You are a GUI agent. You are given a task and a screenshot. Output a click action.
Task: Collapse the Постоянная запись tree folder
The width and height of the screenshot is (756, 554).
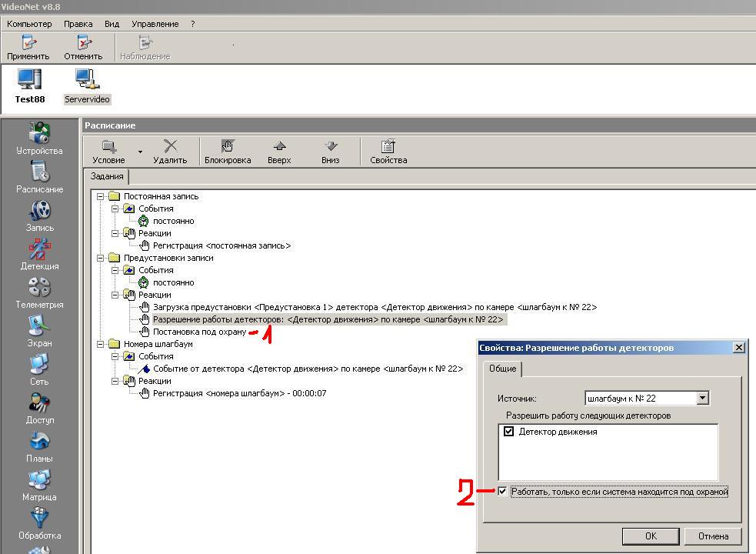tap(100, 196)
